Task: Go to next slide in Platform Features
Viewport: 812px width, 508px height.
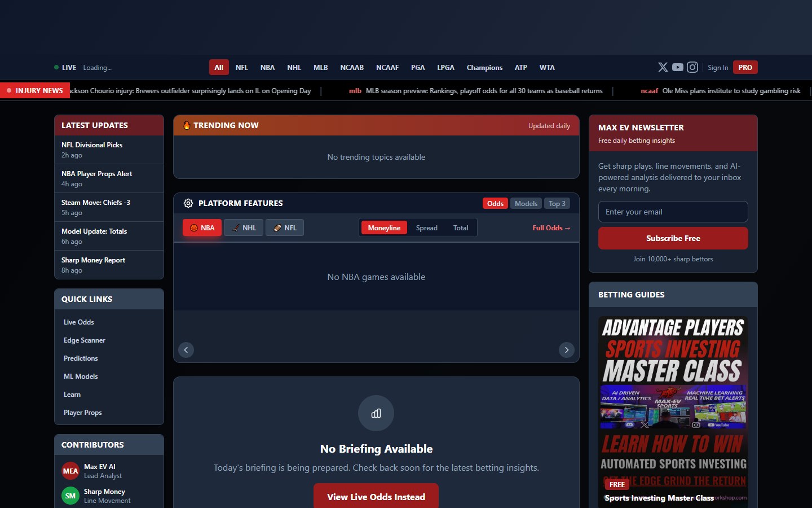Action: click(567, 350)
